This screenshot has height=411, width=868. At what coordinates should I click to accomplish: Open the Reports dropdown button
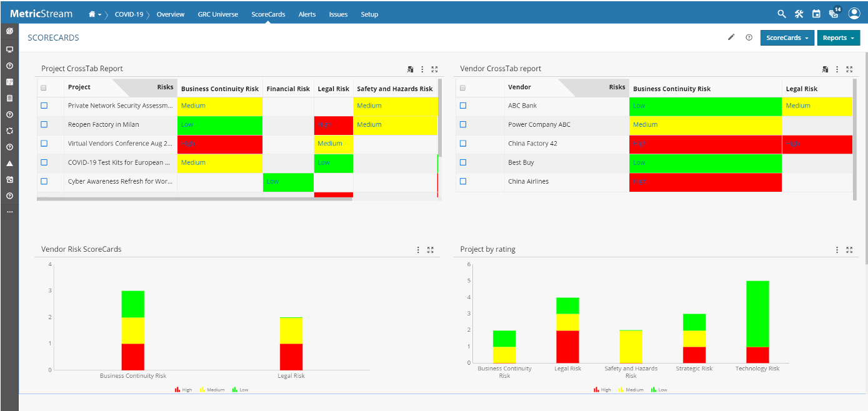838,37
